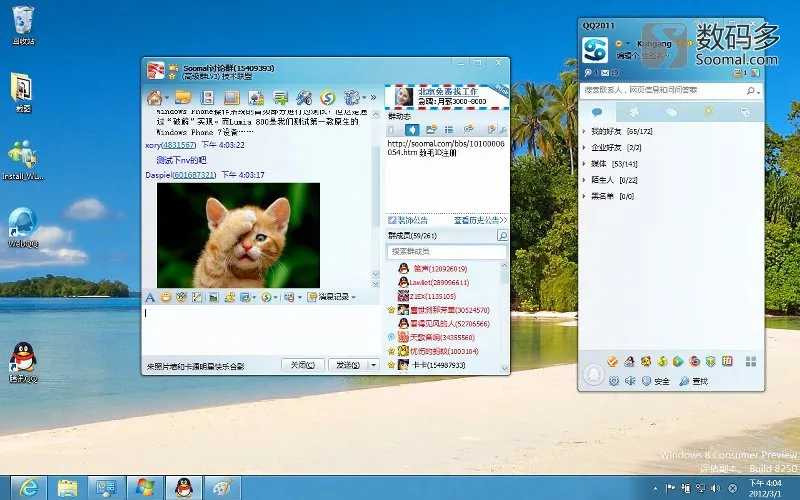This screenshot has height=500, width=800.
Task: Click the 发送(S) send button
Action: pos(347,365)
